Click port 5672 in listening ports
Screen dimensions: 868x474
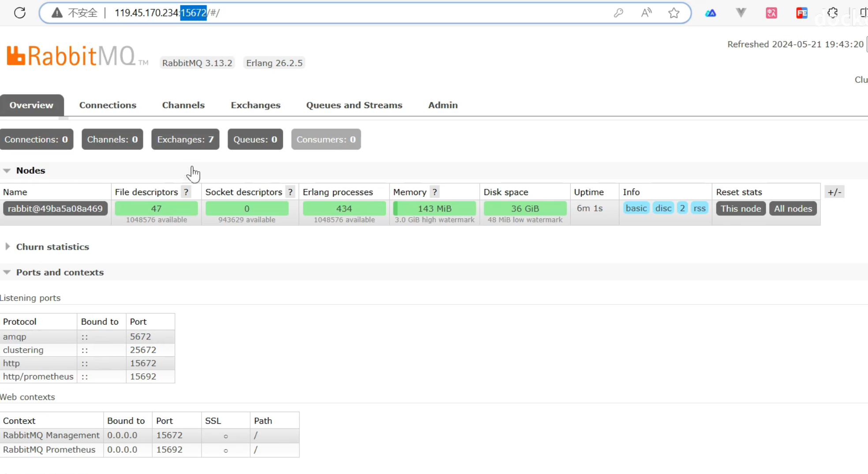click(x=140, y=337)
